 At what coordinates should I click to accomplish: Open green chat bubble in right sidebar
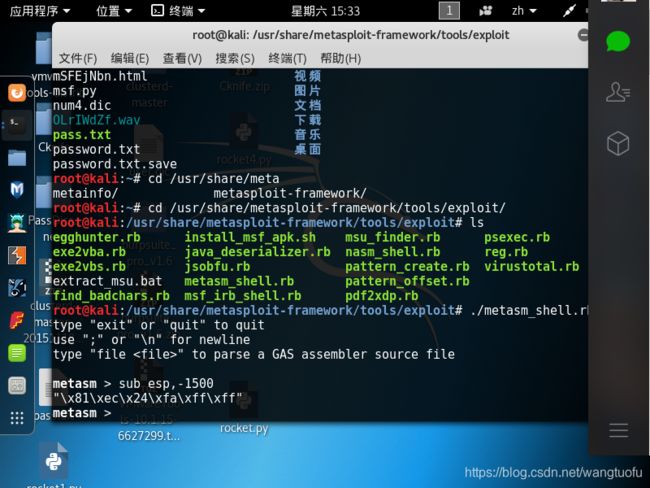[618, 41]
